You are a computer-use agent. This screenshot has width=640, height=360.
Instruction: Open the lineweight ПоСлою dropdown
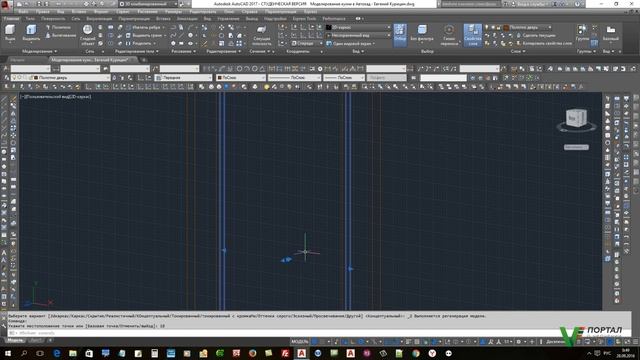[x=344, y=77]
